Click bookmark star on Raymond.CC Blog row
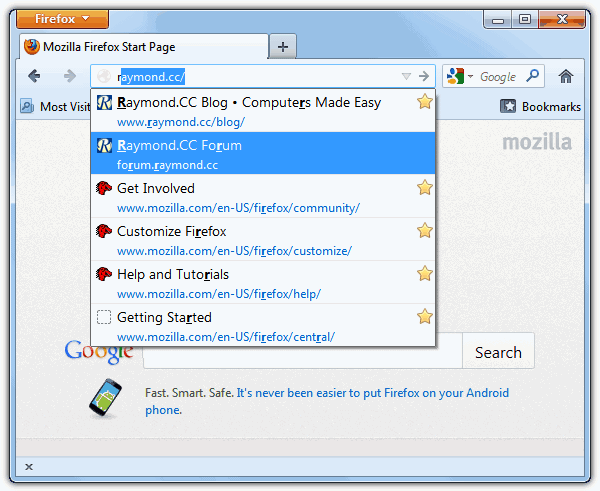The image size is (600, 491). tap(425, 102)
